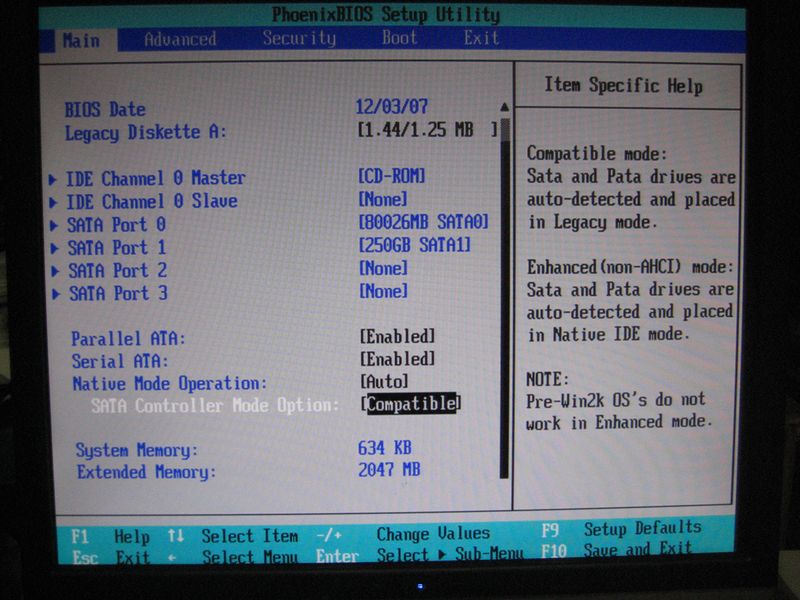Select the SATA Port 3 entry

(118, 293)
